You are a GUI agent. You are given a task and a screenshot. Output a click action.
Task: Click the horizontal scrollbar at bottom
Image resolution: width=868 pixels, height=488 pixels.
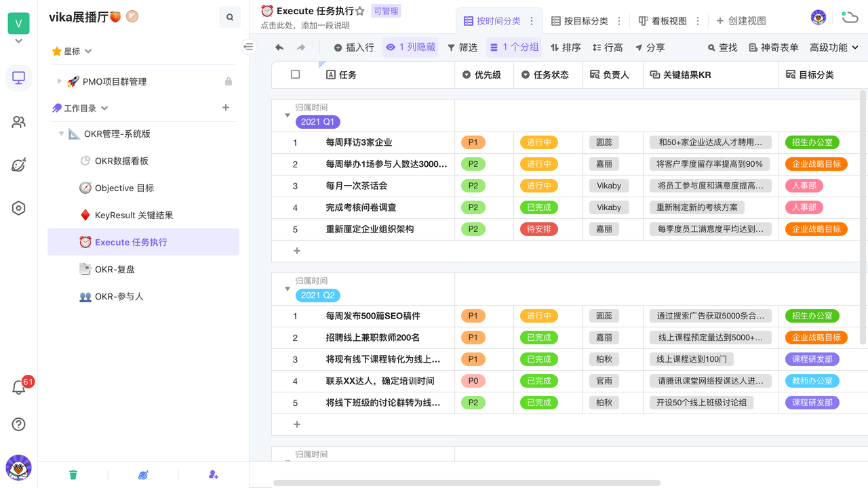tap(467, 483)
